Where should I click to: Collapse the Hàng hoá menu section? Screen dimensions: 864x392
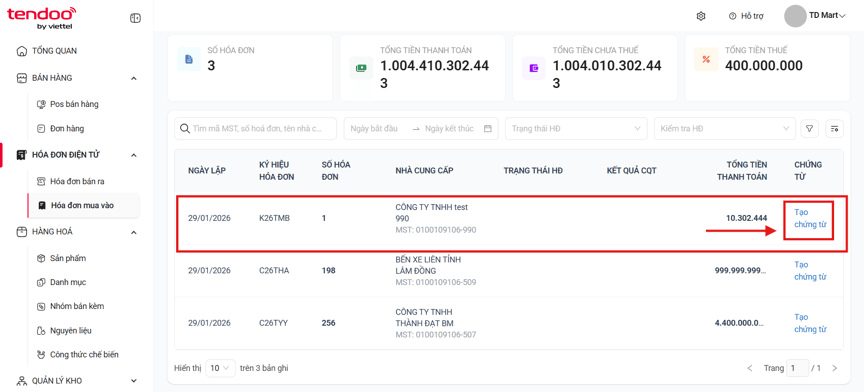(133, 232)
